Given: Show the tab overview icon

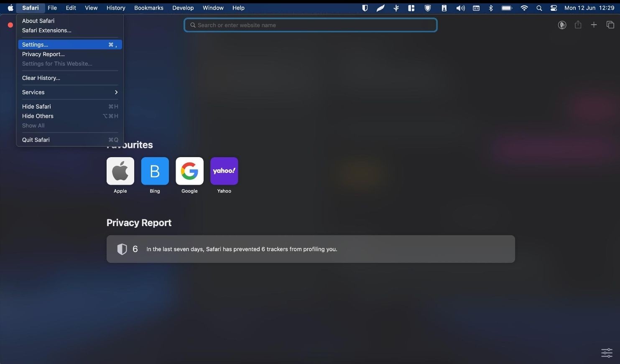Looking at the screenshot, I should 610,25.
